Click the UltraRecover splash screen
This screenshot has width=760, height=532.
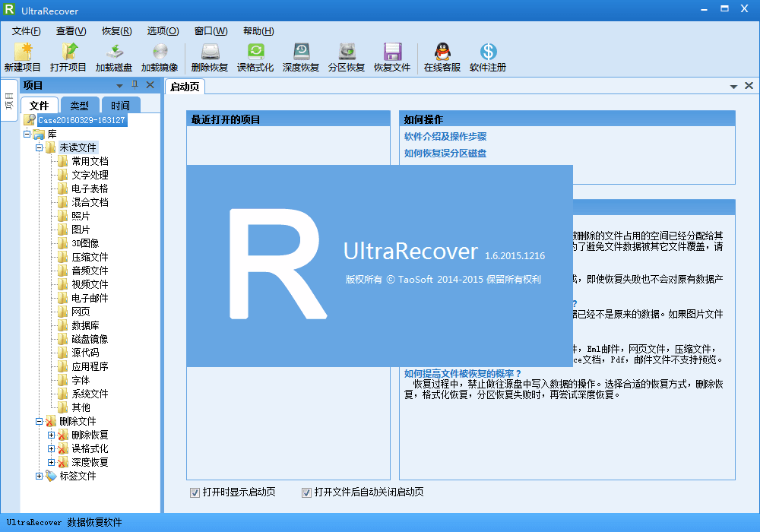[379, 265]
